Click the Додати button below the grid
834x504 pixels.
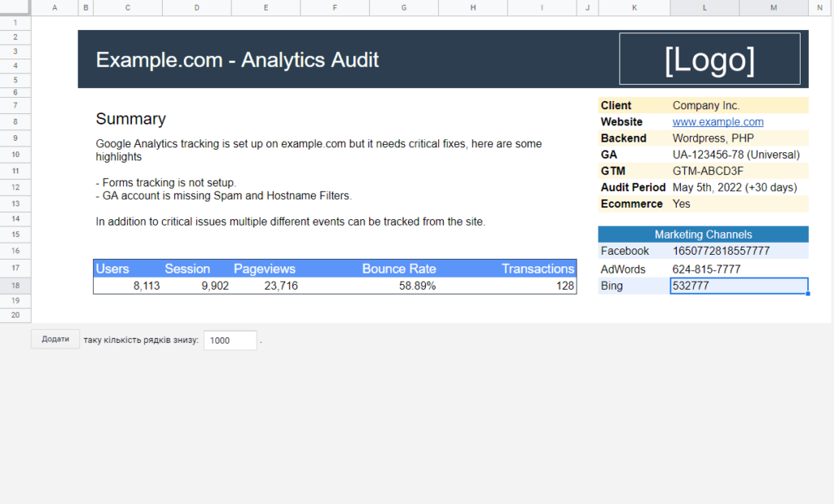pos(54,340)
